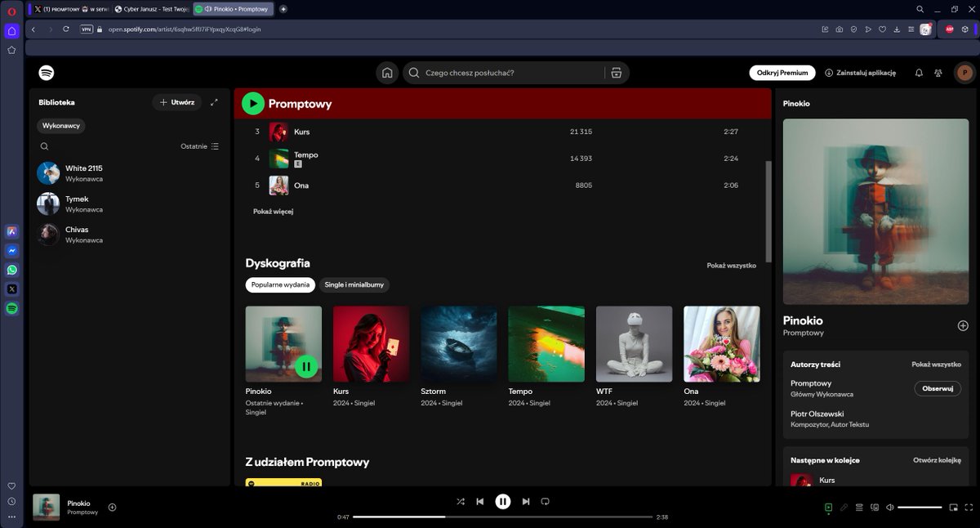Skip to next track
Viewport: 980px width, 528px height.
click(x=526, y=501)
